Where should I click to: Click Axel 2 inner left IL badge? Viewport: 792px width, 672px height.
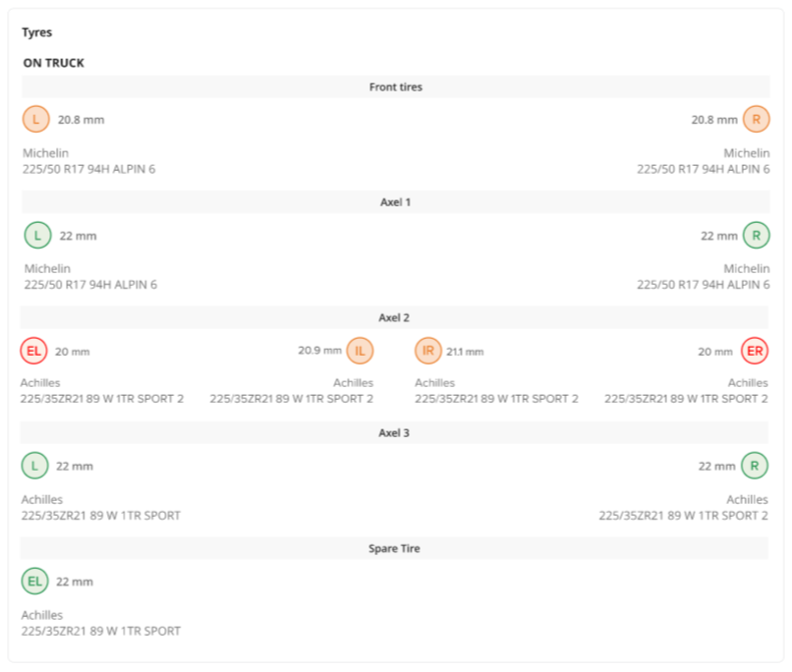[360, 351]
